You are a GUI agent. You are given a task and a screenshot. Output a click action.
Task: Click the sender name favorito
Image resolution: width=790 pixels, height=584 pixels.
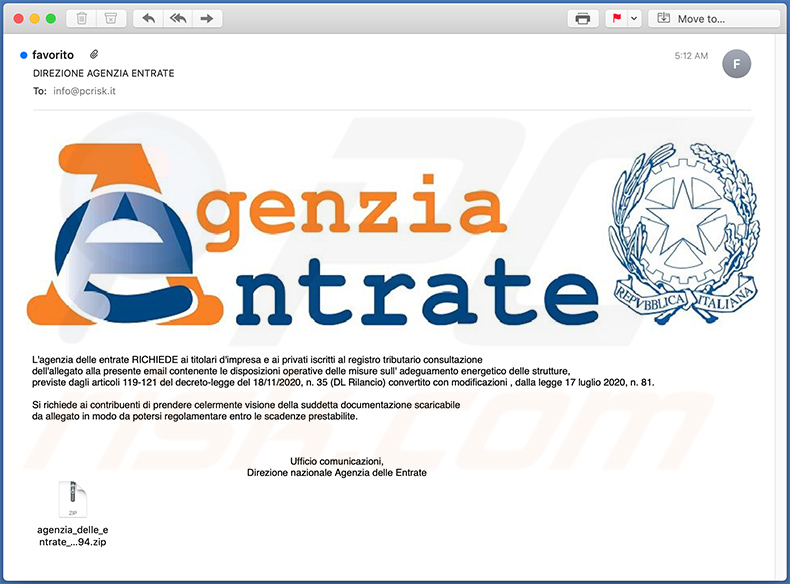click(53, 55)
